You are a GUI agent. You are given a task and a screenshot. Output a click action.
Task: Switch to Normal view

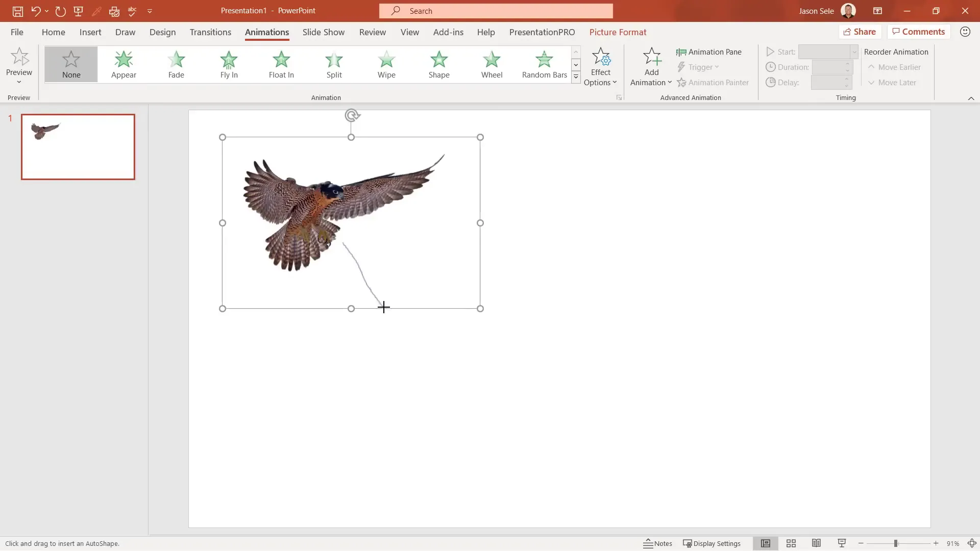765,543
